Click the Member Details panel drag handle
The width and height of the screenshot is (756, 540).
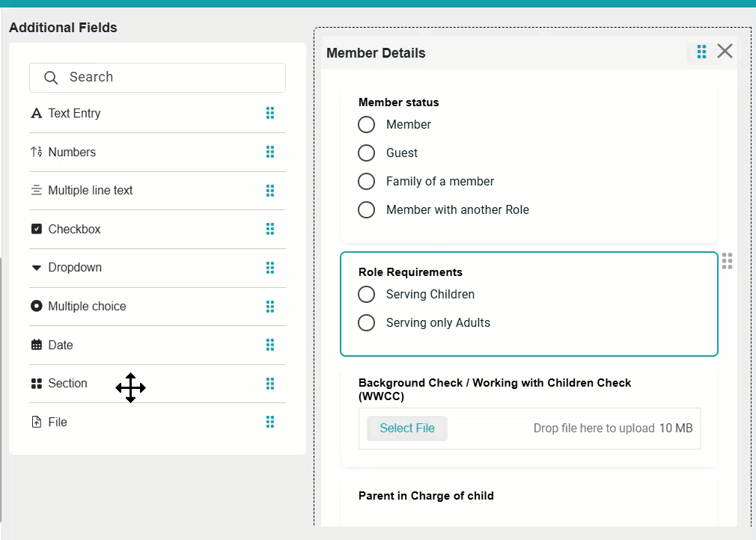click(x=701, y=52)
